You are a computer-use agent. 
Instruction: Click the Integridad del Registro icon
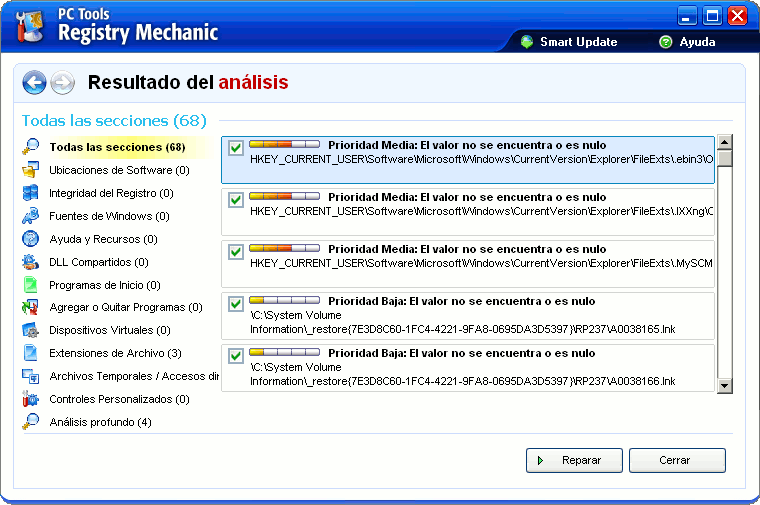[x=31, y=193]
